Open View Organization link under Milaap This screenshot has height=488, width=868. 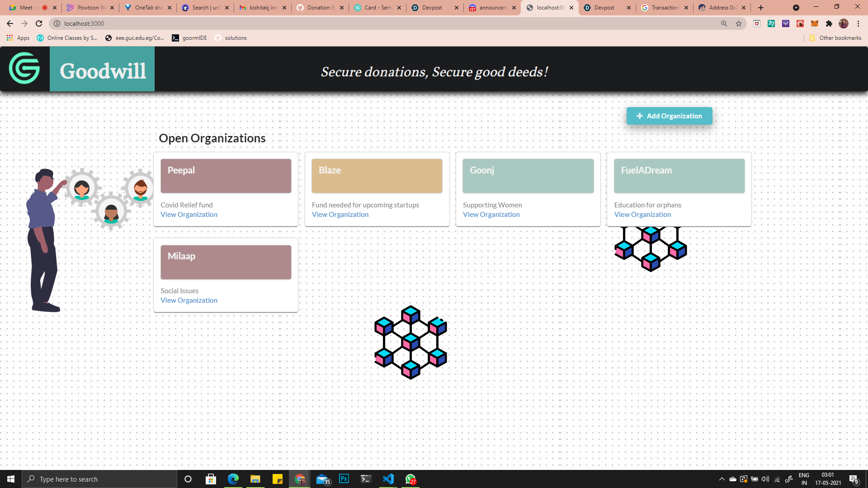pos(189,300)
